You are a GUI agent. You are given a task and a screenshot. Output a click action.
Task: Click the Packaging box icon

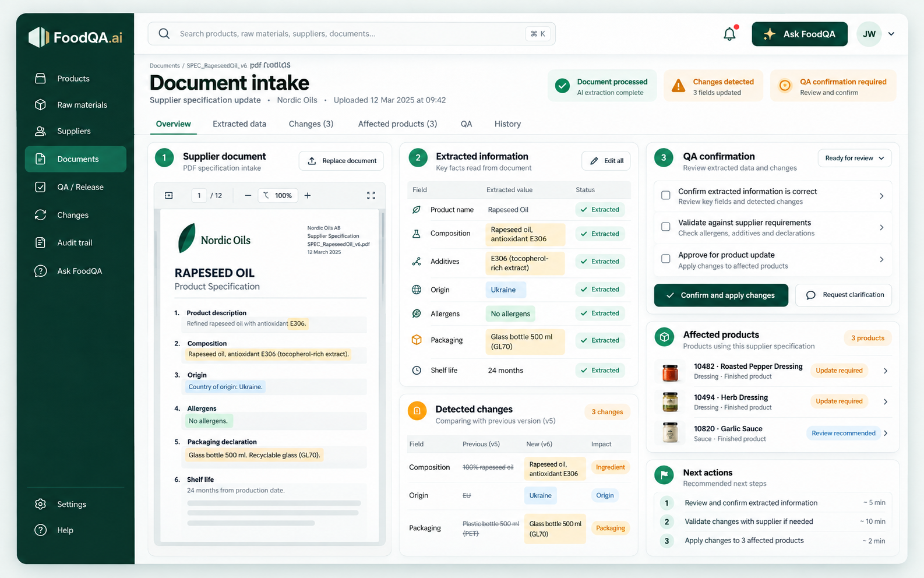[x=417, y=340]
